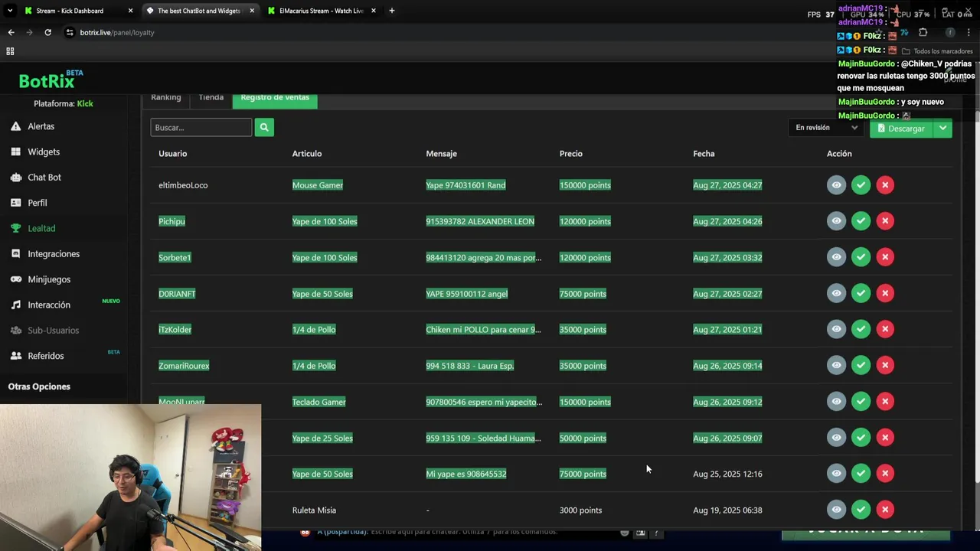View details of Sorbete1's order
The height and width of the screenshot is (551, 980).
point(836,256)
